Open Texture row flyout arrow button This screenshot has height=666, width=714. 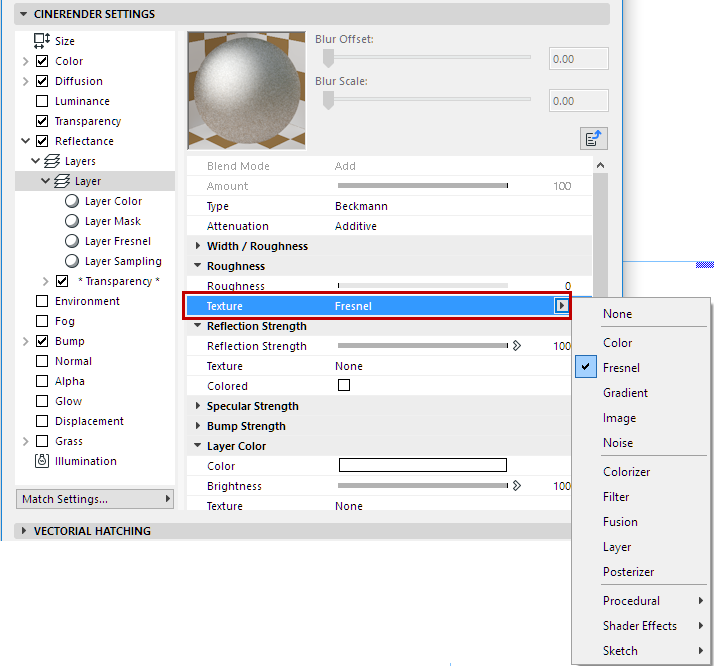[561, 305]
